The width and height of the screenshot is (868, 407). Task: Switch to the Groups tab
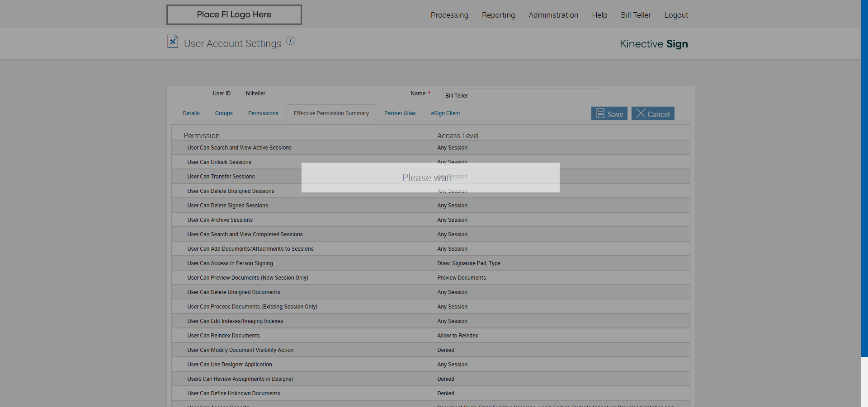(224, 113)
